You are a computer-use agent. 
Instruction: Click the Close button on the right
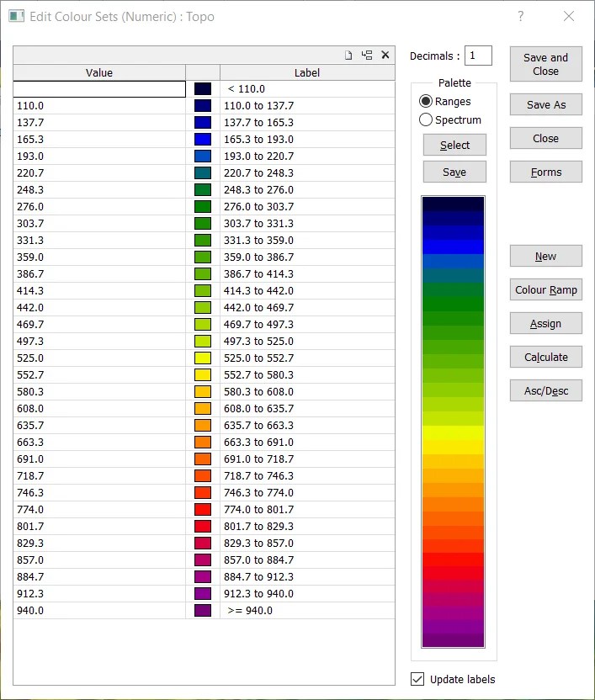tap(546, 138)
